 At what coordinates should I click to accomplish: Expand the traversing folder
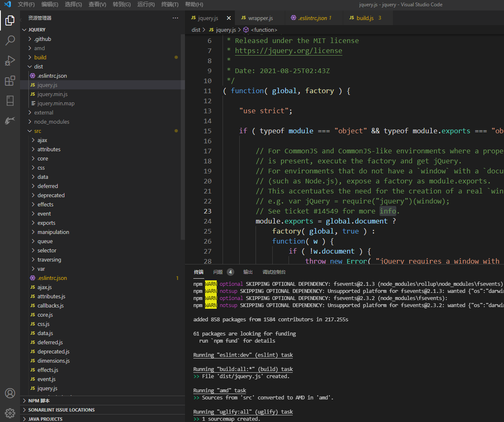click(102, 259)
